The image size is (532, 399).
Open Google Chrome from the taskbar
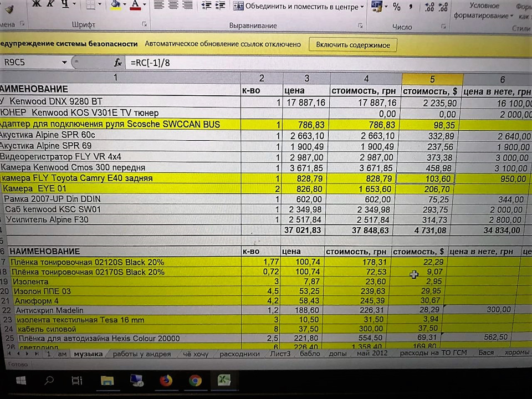[x=195, y=381]
